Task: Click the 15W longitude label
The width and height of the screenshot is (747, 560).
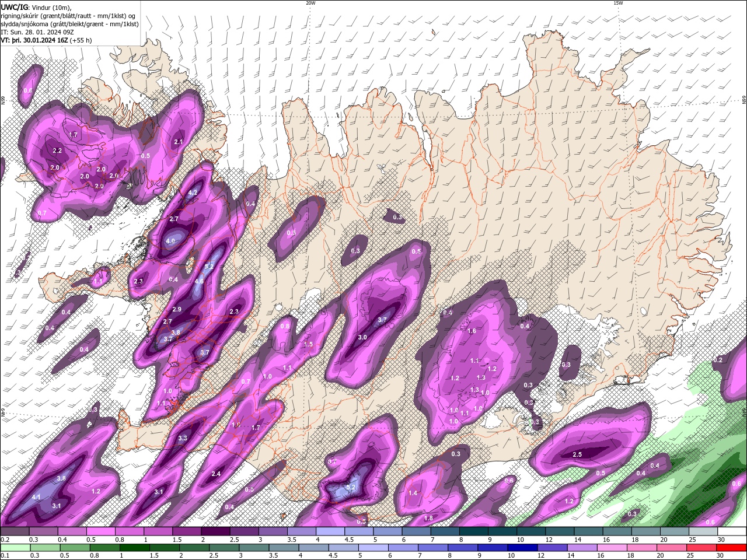Action: (618, 3)
